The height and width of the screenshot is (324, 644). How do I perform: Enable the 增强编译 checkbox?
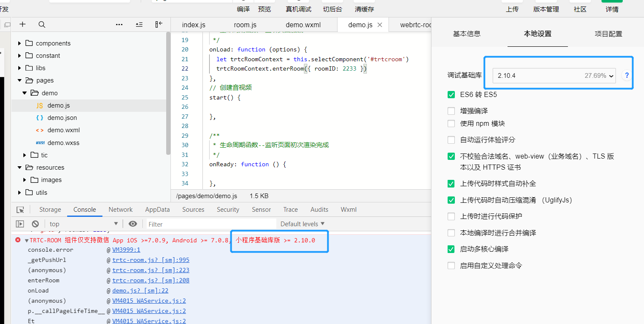pos(451,111)
